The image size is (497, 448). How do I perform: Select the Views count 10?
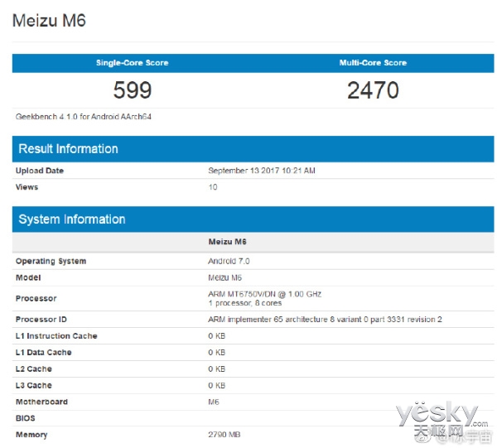point(213,187)
